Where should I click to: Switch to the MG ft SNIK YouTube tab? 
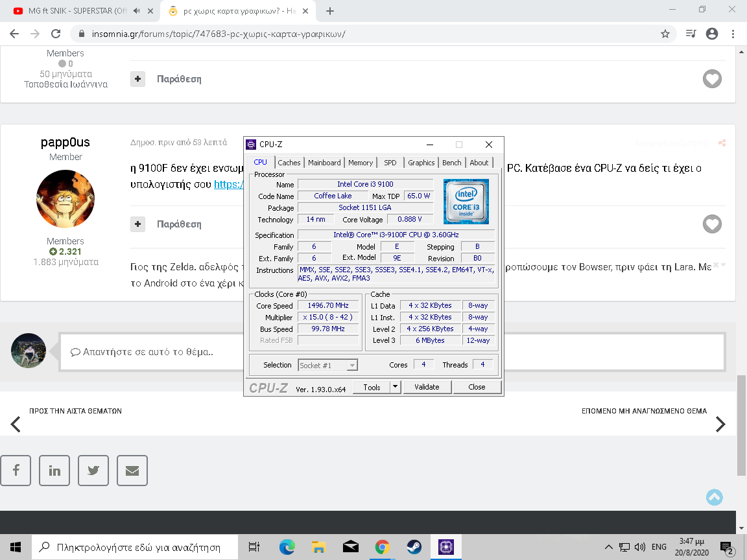77,10
